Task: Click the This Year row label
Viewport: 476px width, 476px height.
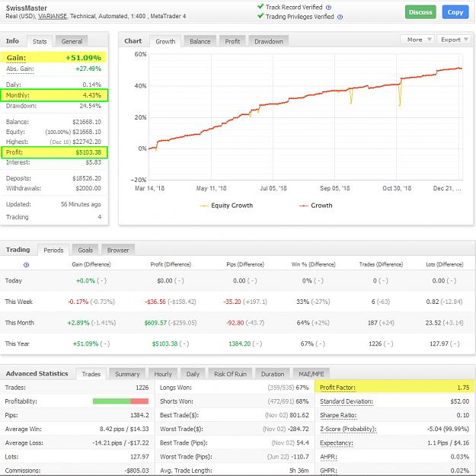Action: coord(18,343)
